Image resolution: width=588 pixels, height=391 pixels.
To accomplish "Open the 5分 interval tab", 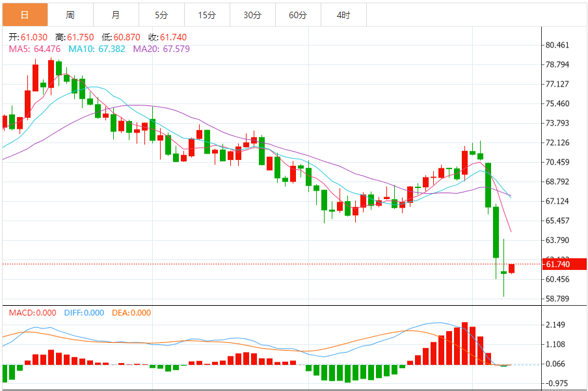I will pos(161,15).
